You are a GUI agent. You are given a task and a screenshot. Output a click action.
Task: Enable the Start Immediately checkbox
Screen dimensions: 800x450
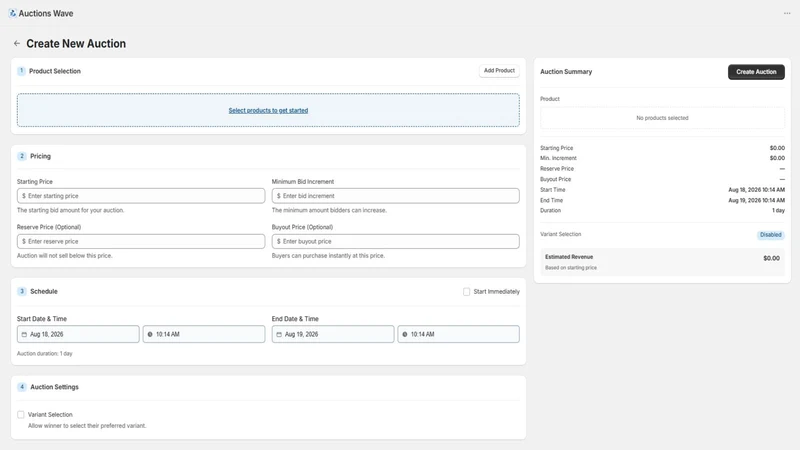point(466,292)
